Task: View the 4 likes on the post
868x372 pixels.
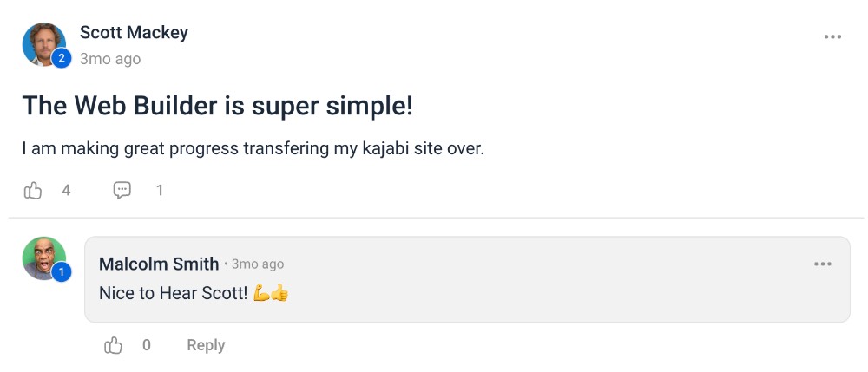Action: [66, 190]
